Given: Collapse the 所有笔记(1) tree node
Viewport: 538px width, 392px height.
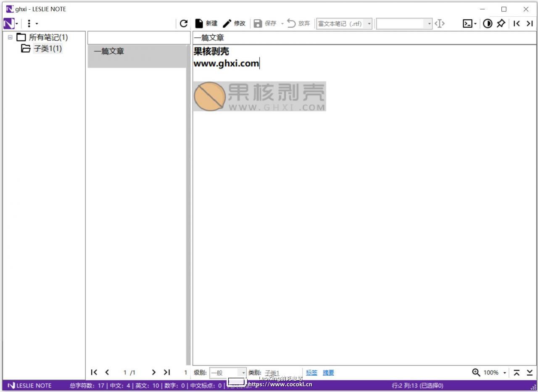Looking at the screenshot, I should (10, 37).
